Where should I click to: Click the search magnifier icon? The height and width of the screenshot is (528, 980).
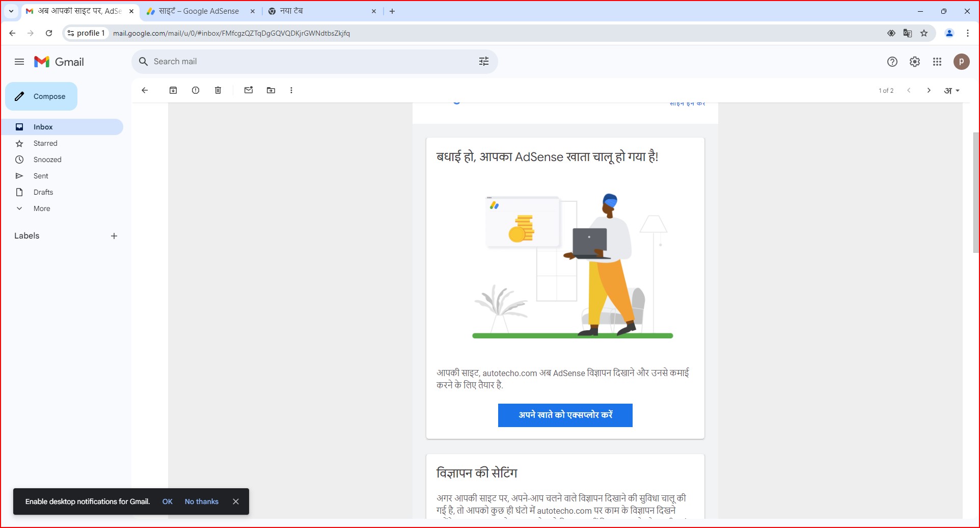coord(144,61)
